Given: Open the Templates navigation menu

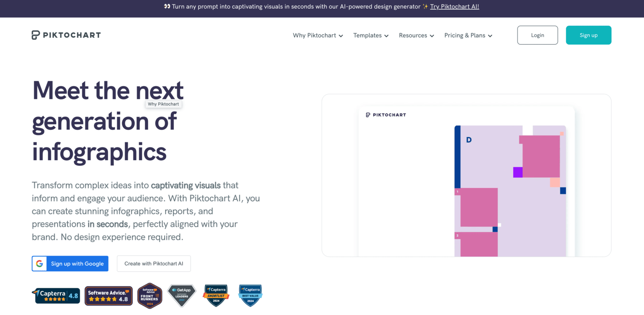Looking at the screenshot, I should (371, 35).
